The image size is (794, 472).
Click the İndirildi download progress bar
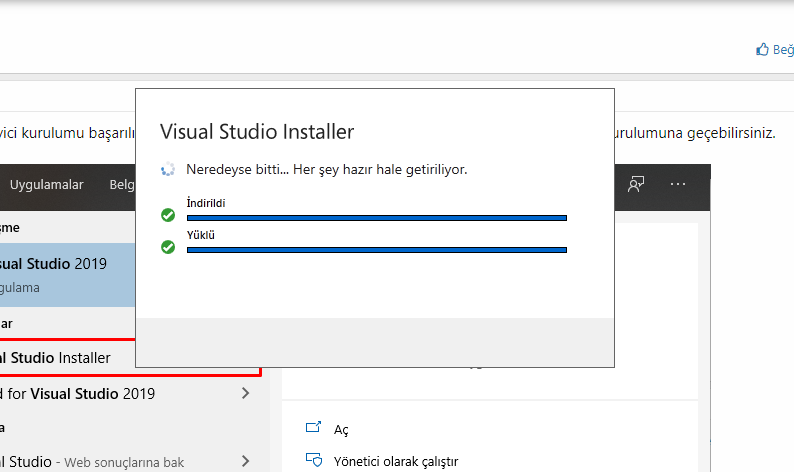tap(377, 218)
